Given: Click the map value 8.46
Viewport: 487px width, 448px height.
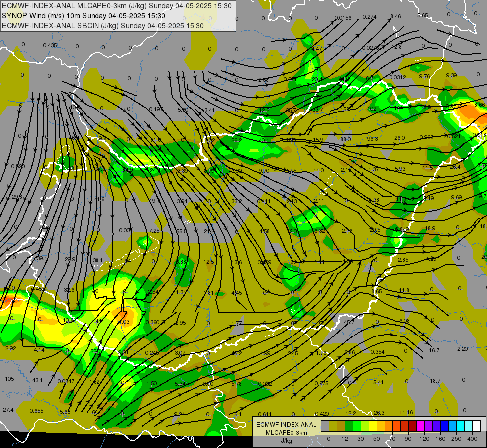Looking at the screenshot, I should click(395, 16).
